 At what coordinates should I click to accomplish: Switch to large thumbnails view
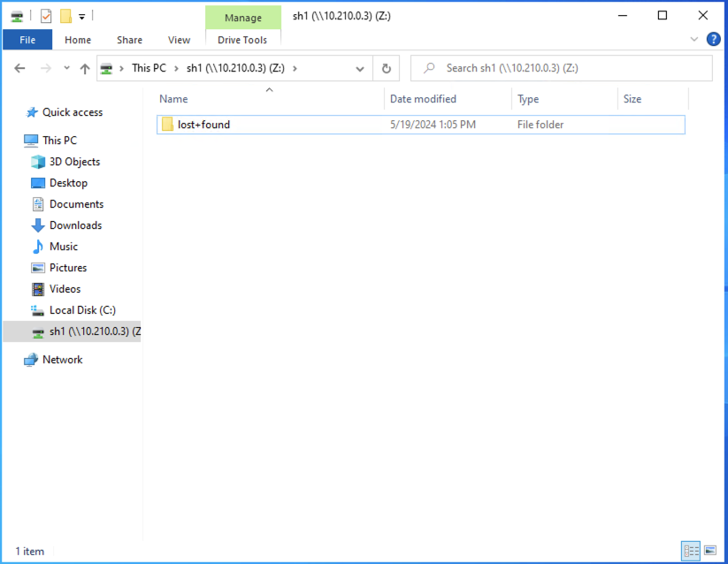pyautogui.click(x=711, y=551)
